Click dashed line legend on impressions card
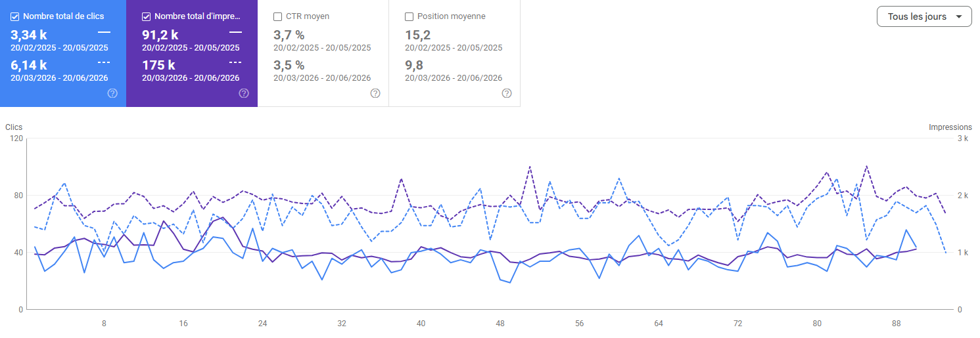980x338 pixels. point(235,62)
